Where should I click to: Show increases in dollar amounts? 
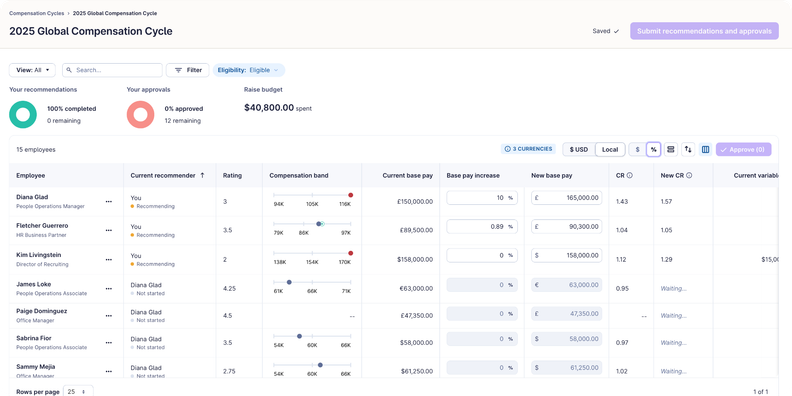pos(637,150)
